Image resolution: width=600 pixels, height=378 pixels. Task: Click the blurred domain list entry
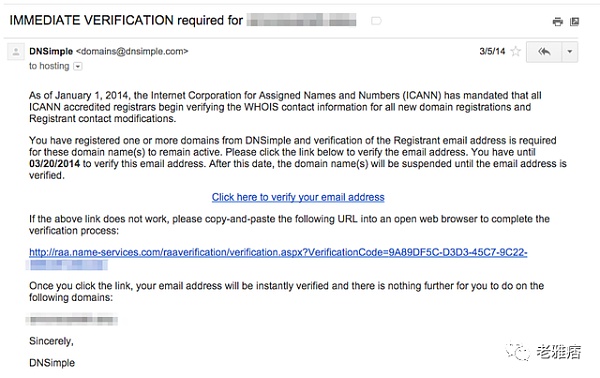click(72, 319)
